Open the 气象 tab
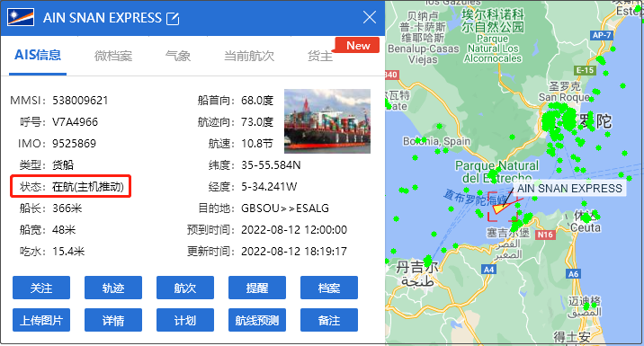The width and height of the screenshot is (644, 346). 178,56
